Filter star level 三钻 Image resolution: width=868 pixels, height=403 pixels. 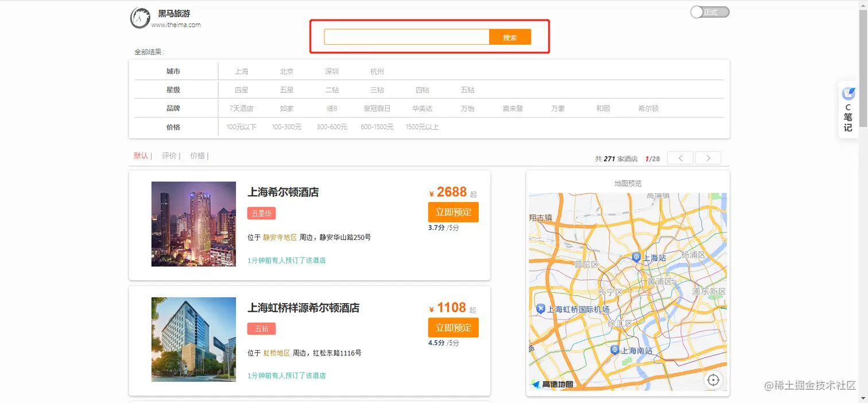(377, 90)
